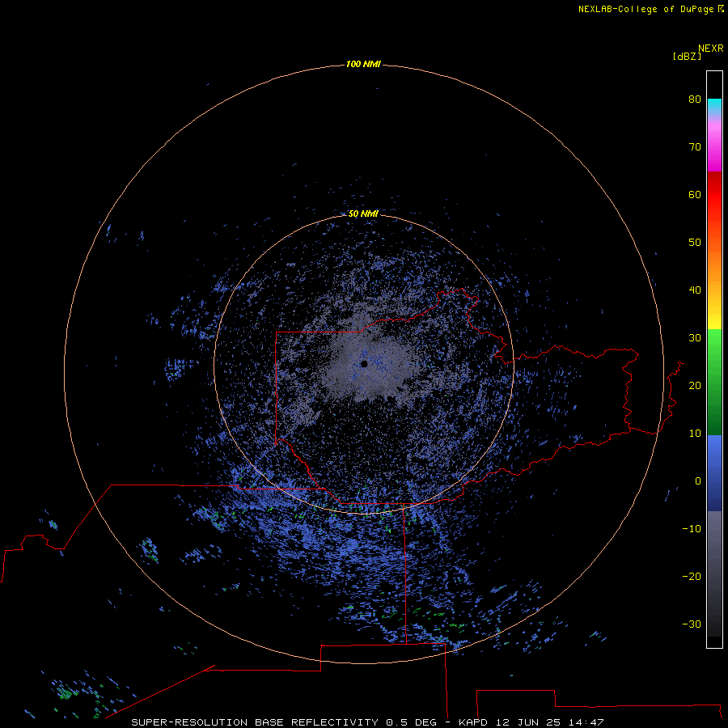Image resolution: width=728 pixels, height=728 pixels.
Task: Click the NEXLAB-College of DuPage watermark text
Action: tap(650, 9)
